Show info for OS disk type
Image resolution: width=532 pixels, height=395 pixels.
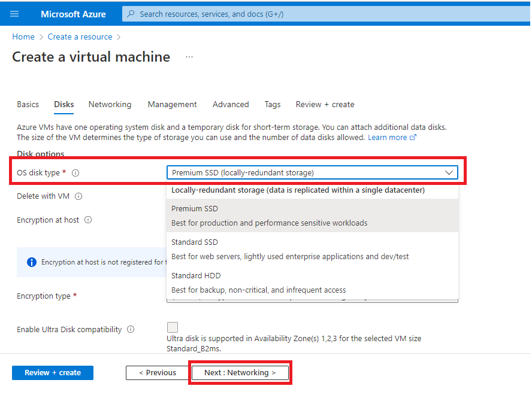coord(75,173)
